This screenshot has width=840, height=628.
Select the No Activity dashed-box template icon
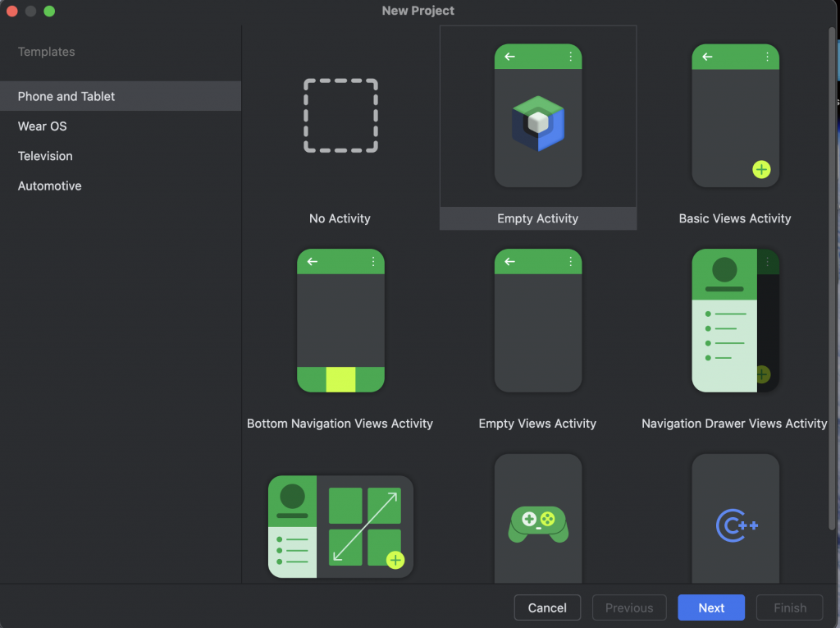point(340,116)
